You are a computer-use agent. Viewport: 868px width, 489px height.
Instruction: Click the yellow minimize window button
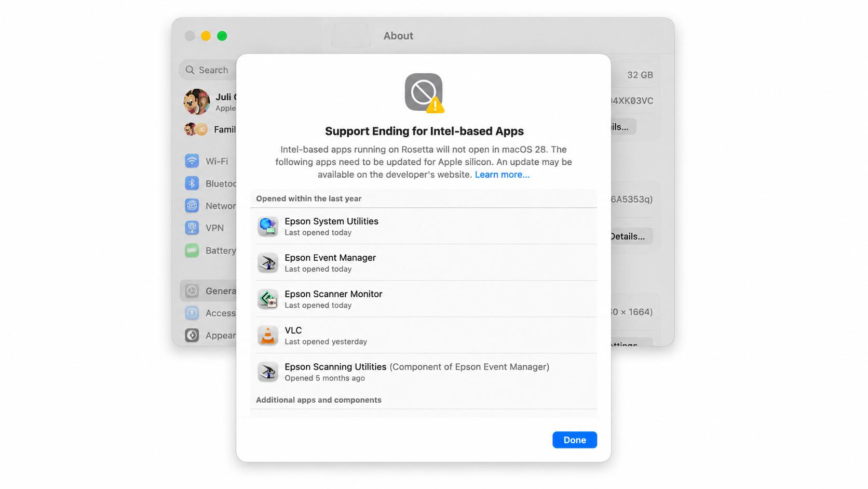(206, 36)
